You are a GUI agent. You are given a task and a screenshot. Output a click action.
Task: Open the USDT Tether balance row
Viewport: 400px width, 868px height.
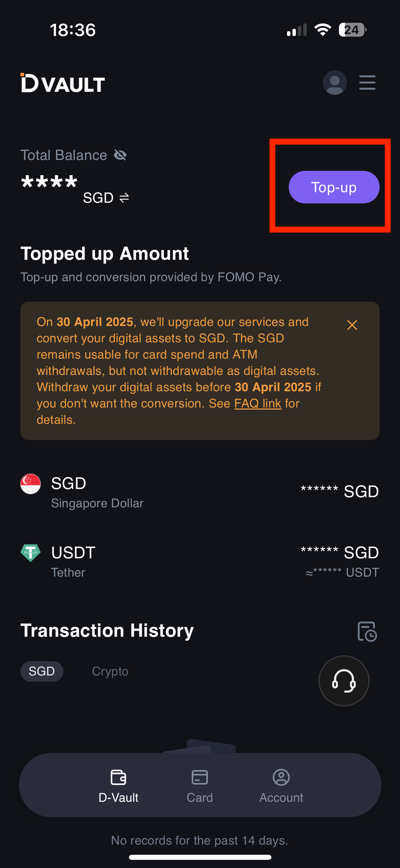point(199,561)
